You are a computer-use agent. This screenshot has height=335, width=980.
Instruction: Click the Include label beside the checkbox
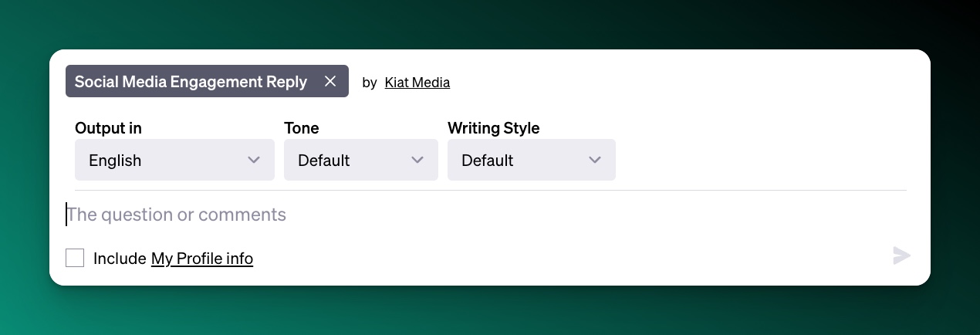point(120,259)
